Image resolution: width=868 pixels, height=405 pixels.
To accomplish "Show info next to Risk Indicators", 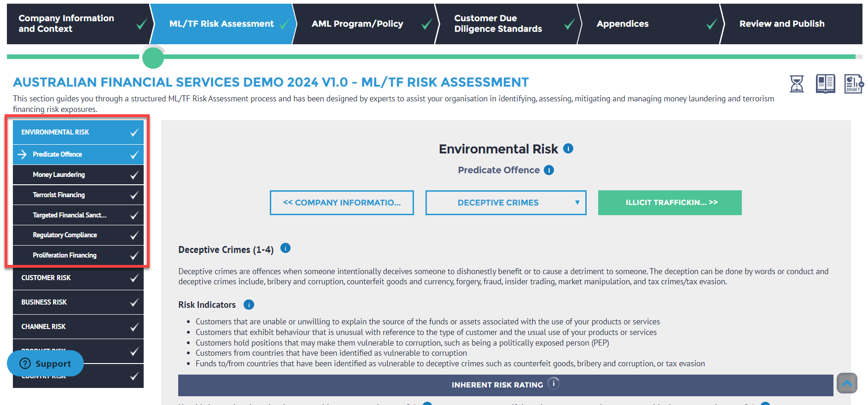I will tap(249, 305).
